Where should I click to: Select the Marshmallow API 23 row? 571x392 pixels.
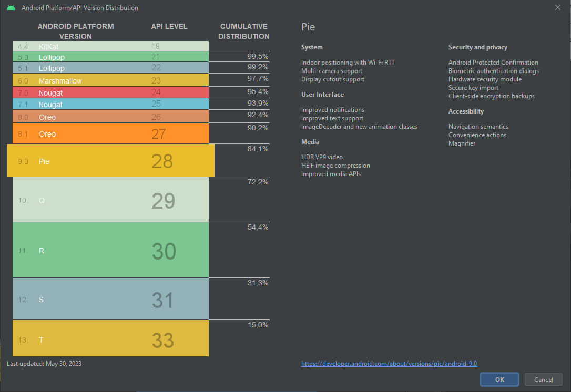pos(110,81)
